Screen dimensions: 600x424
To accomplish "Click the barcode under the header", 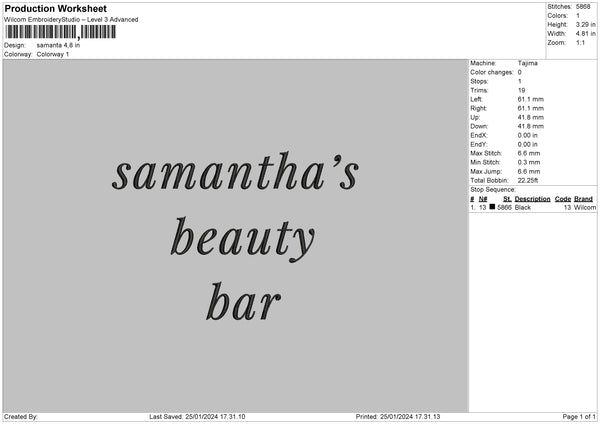I will [61, 32].
